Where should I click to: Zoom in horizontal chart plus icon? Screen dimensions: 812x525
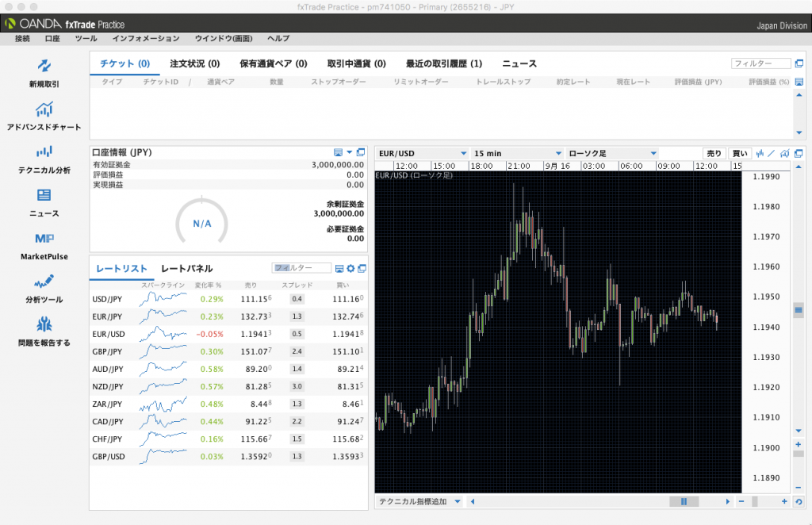coord(784,501)
